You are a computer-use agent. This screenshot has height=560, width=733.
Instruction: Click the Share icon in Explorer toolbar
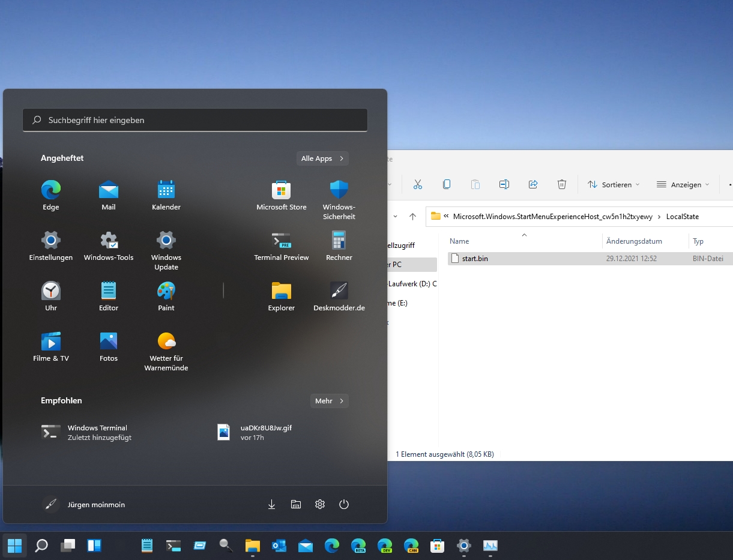tap(533, 184)
